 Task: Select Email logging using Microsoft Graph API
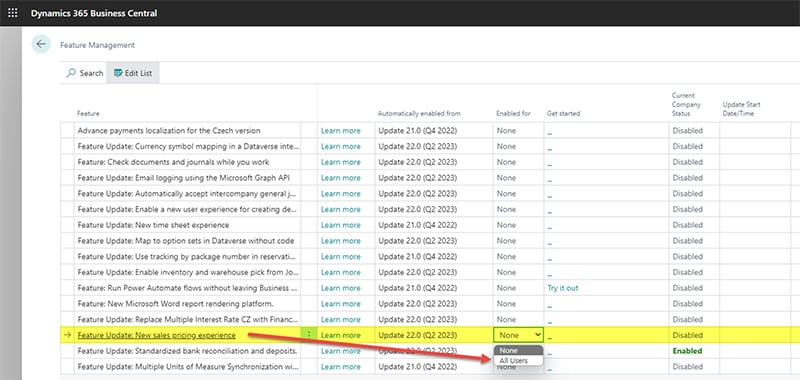(x=185, y=178)
